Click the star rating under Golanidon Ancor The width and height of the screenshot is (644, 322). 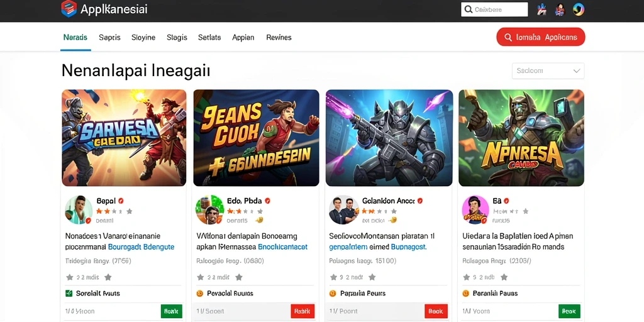(379, 211)
